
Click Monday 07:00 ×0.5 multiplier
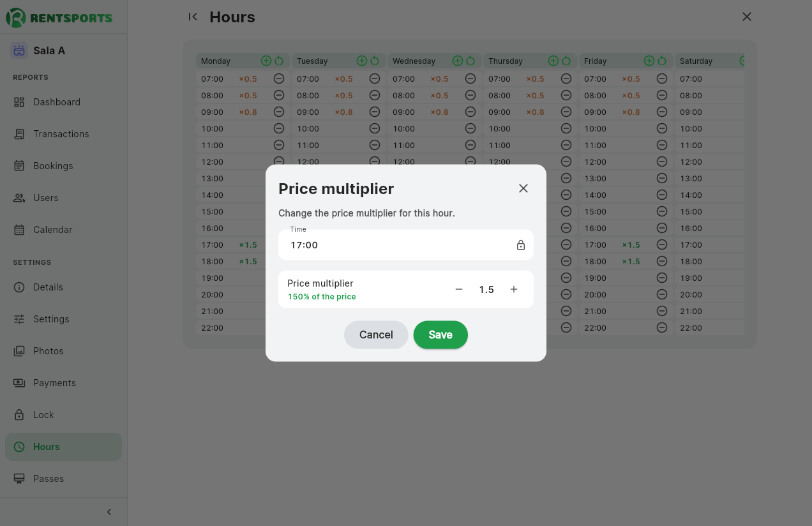pos(248,79)
